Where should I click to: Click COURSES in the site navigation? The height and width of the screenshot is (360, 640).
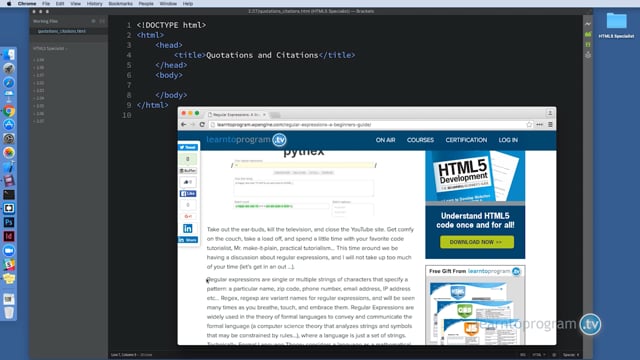click(x=420, y=140)
